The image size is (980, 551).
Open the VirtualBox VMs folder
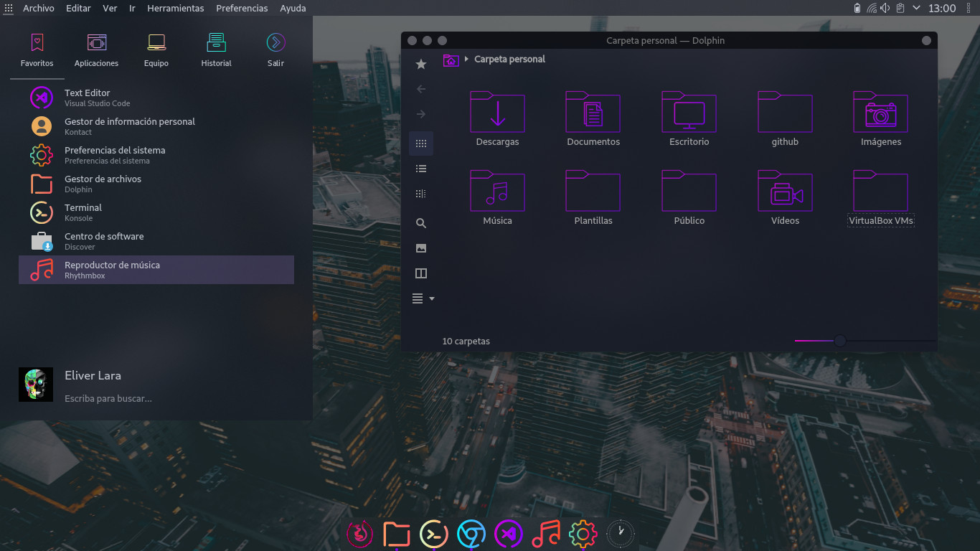880,192
